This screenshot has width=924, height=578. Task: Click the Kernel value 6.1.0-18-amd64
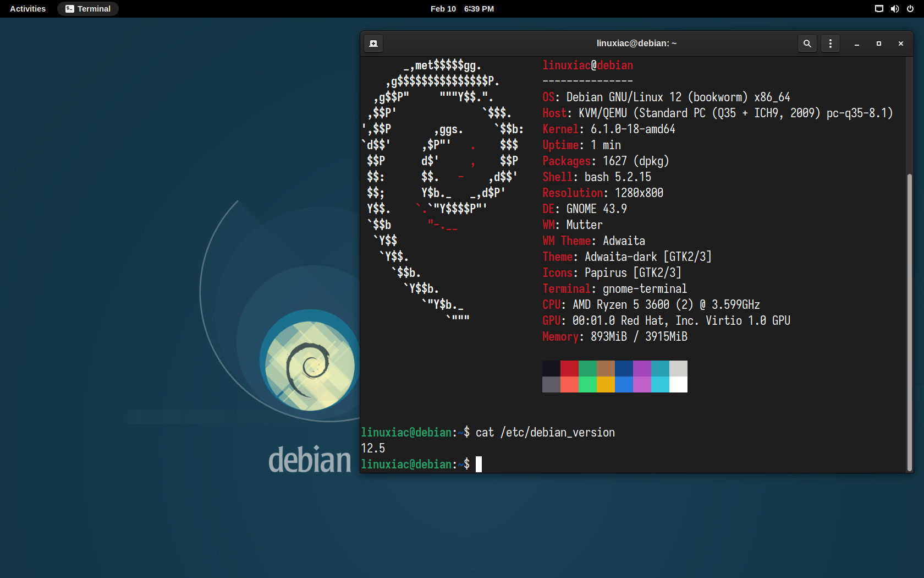tap(633, 129)
